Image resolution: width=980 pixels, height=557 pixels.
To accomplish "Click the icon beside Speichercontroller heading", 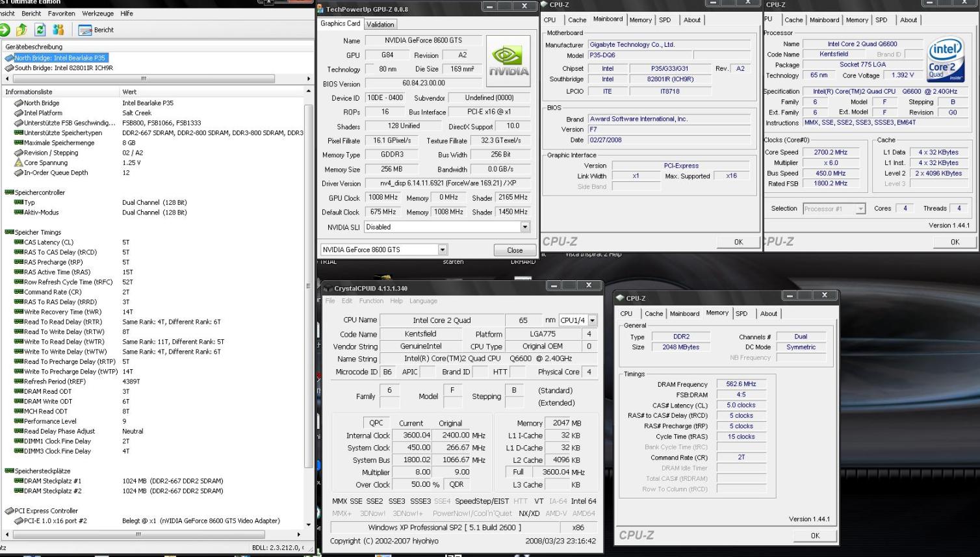I will [9, 192].
